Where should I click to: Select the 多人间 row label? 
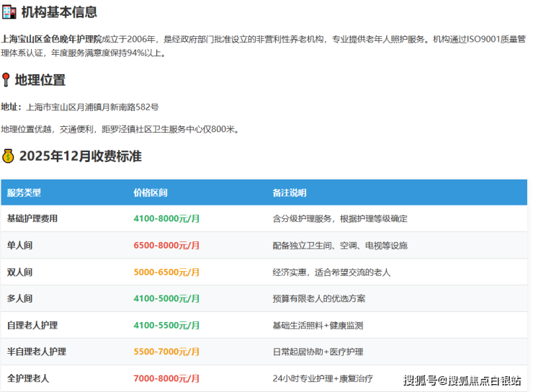click(x=19, y=298)
